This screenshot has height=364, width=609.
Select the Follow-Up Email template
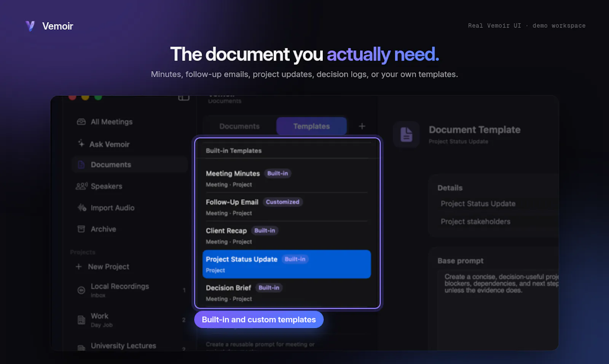pyautogui.click(x=287, y=207)
